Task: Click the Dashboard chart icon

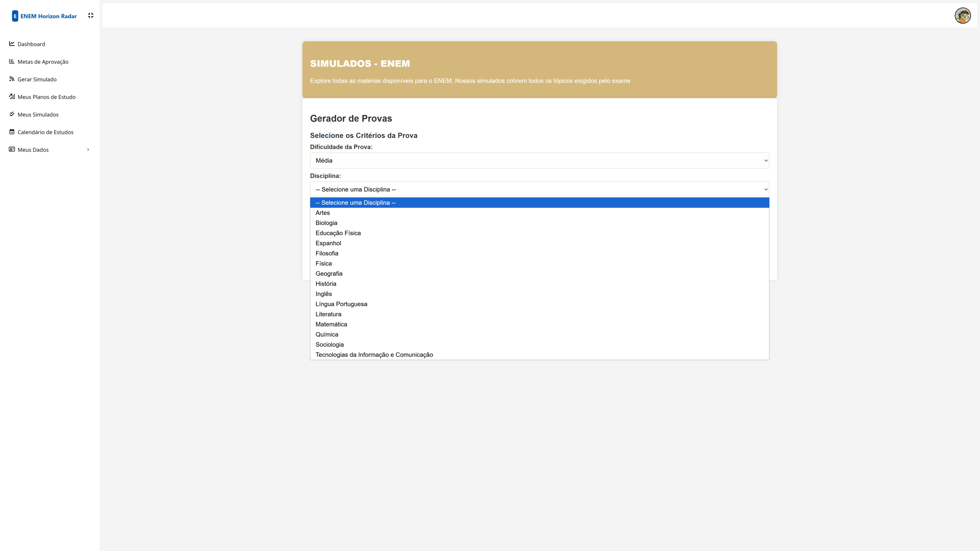Action: (12, 44)
